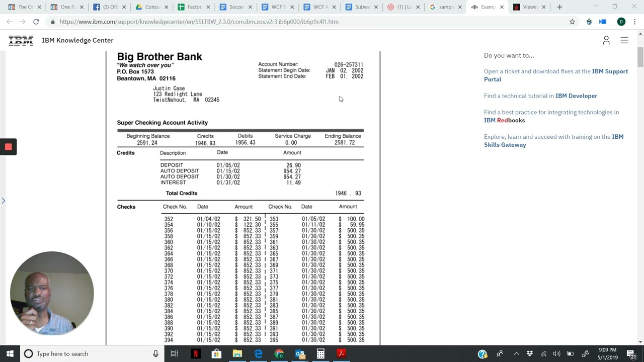Click Total Credits label
Viewport: 644px width, 362px height.
tap(182, 193)
